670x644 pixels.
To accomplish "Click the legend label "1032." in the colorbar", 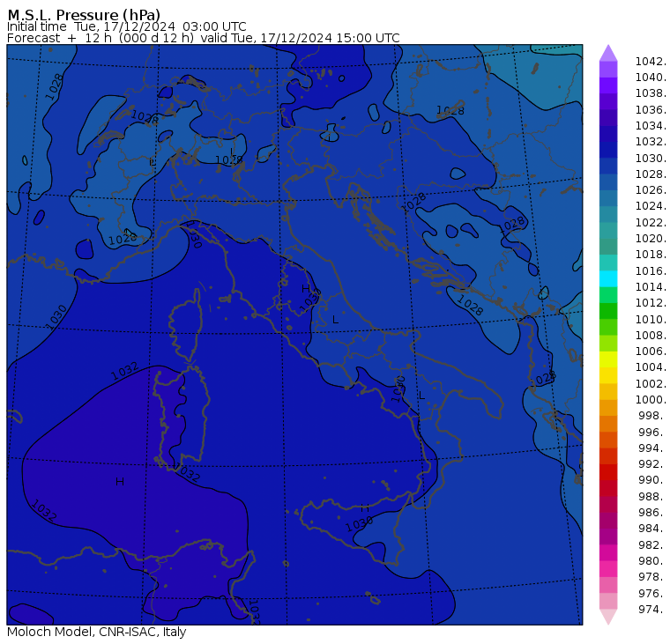I will click(651, 141).
